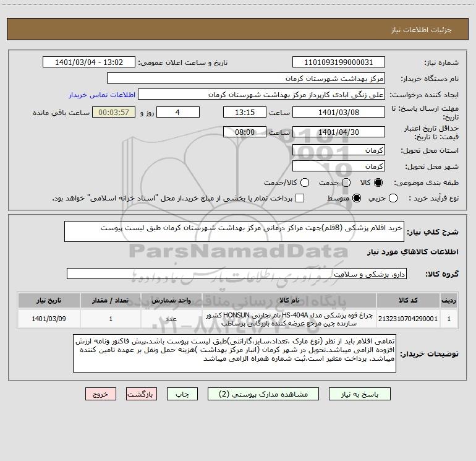Click the HONSUN HS-404A product name cell

click(x=289, y=319)
